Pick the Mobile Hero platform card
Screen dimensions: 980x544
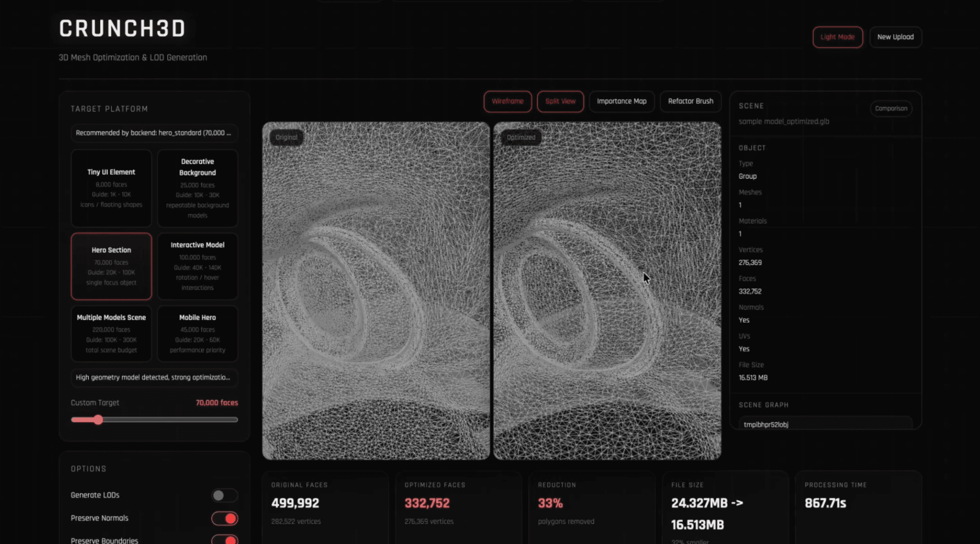pos(198,334)
